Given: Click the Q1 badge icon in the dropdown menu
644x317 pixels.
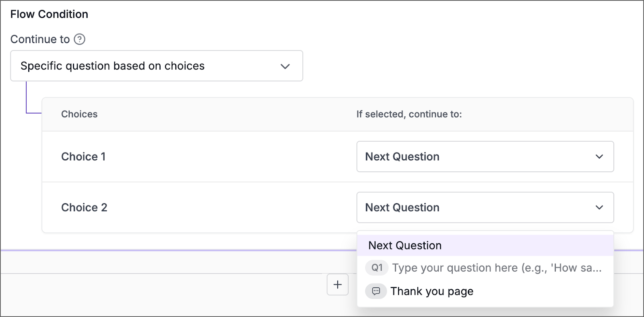Looking at the screenshot, I should pos(377,268).
